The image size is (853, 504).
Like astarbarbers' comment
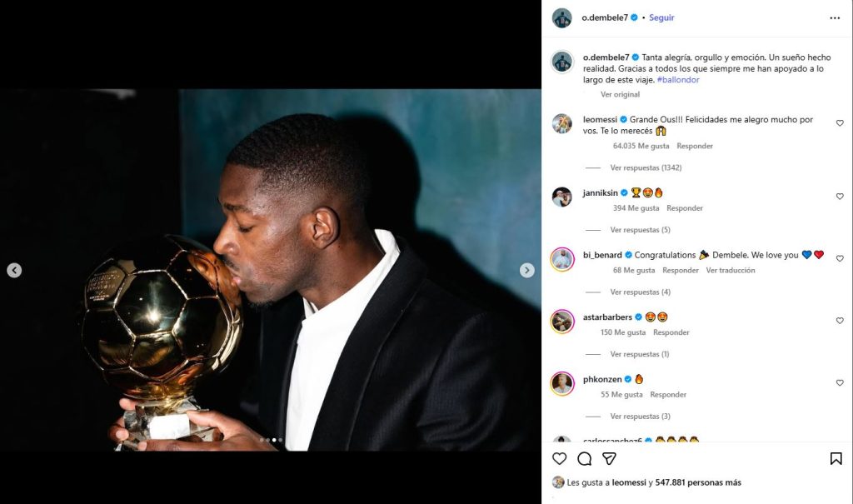click(x=840, y=321)
